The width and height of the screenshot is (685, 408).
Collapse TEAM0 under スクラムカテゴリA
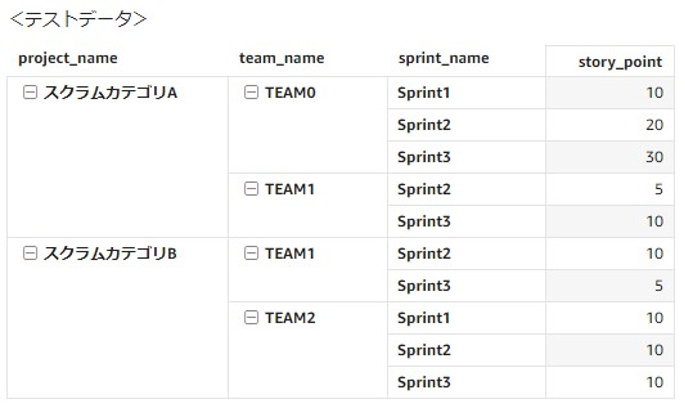pos(251,93)
